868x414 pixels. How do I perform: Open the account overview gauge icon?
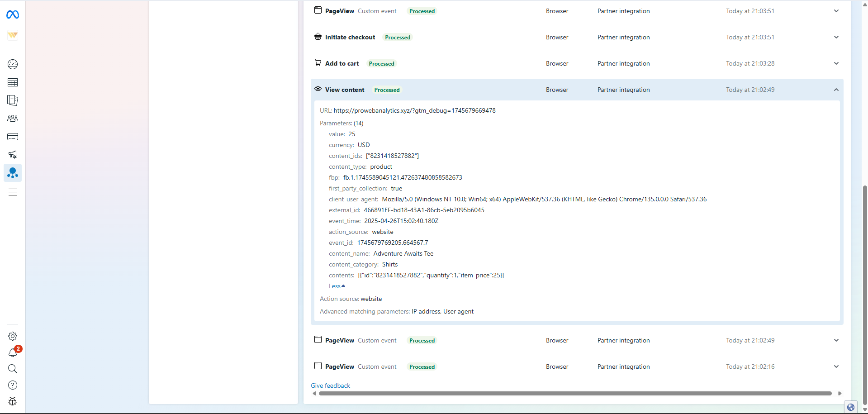pyautogui.click(x=13, y=64)
